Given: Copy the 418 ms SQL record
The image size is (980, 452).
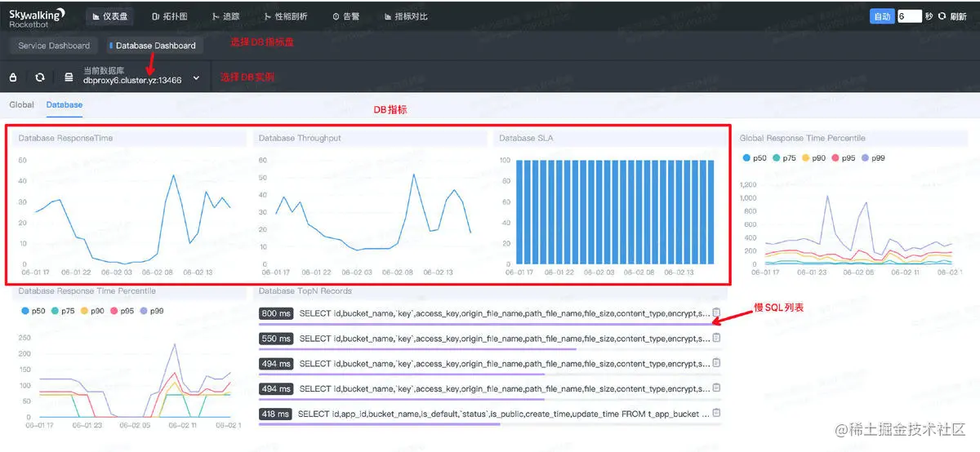Looking at the screenshot, I should tap(716, 414).
